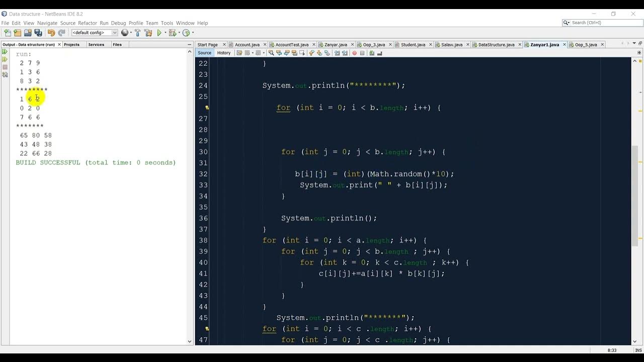The image size is (644, 362).
Task: Click the editor split view icon
Action: [x=639, y=53]
